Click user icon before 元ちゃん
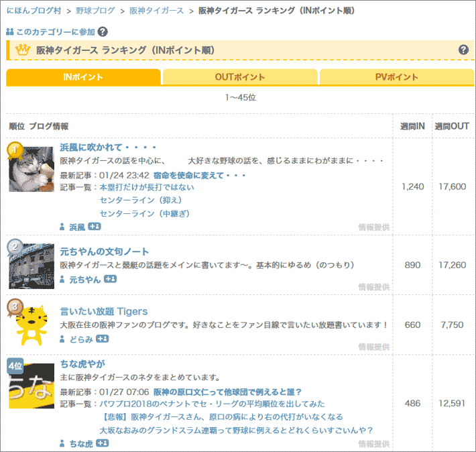 [62, 279]
